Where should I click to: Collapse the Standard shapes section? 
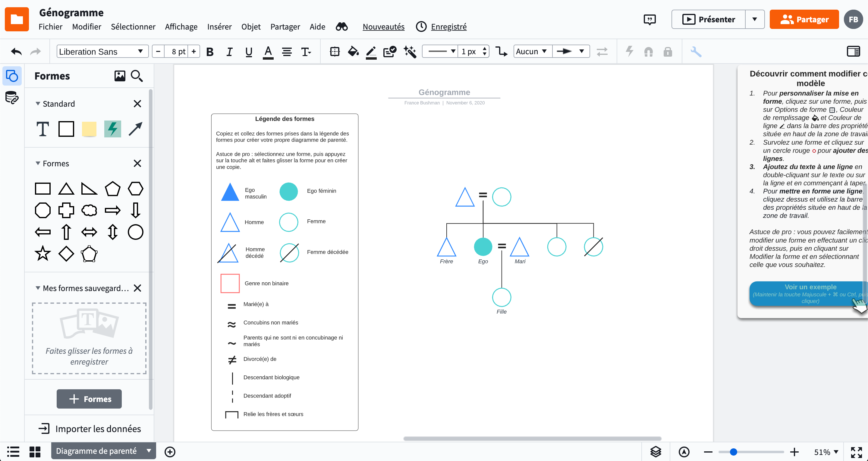click(x=38, y=104)
